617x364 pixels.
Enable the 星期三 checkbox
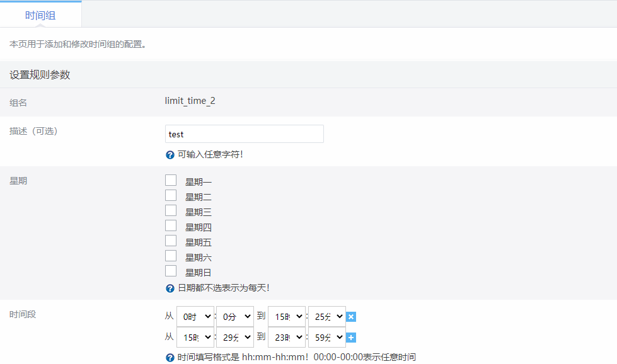point(171,211)
